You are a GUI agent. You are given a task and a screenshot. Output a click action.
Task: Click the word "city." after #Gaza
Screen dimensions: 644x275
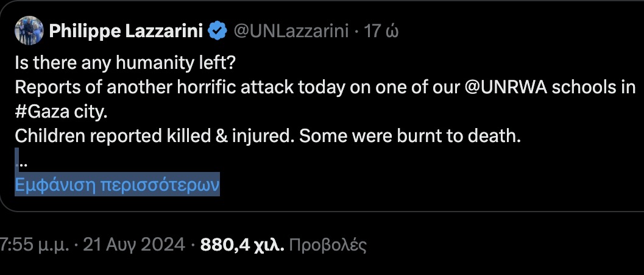coord(90,112)
